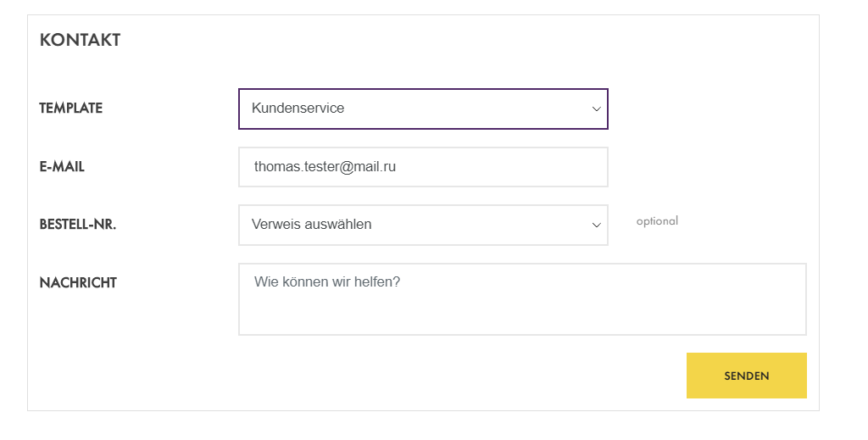Click on thomas.tester@mail.ru email text

point(325,167)
